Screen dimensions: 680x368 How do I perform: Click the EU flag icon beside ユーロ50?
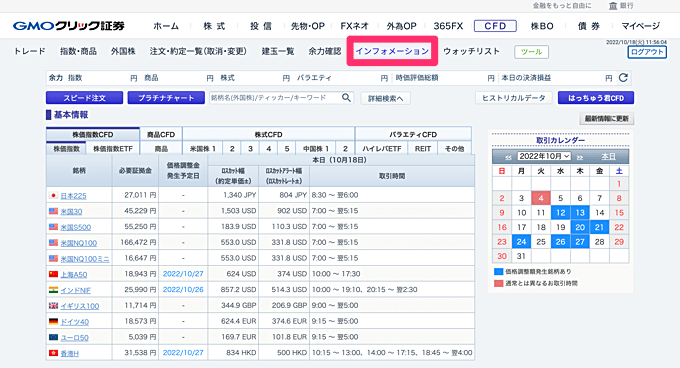pyautogui.click(x=53, y=337)
